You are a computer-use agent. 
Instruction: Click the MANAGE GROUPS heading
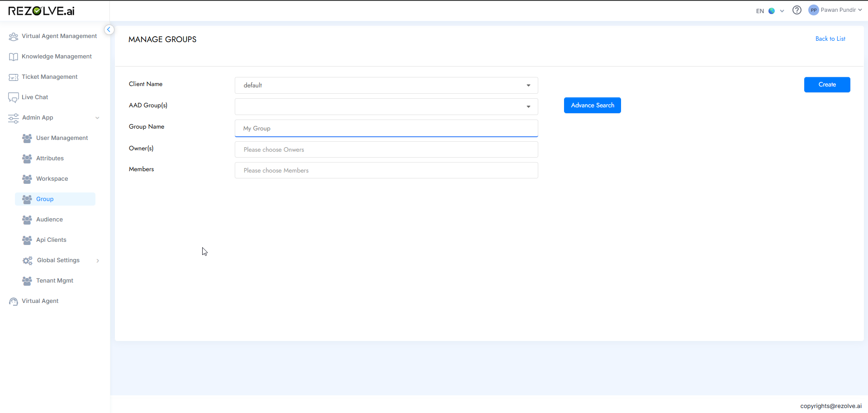[x=162, y=39]
